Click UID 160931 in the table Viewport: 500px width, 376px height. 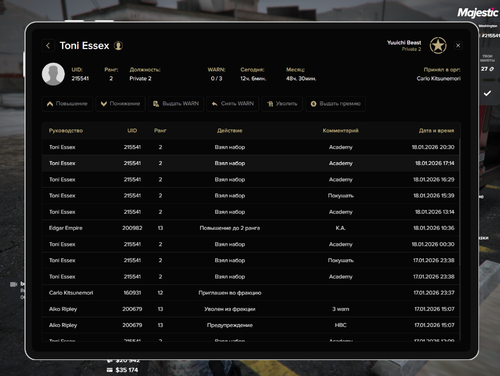pos(132,293)
